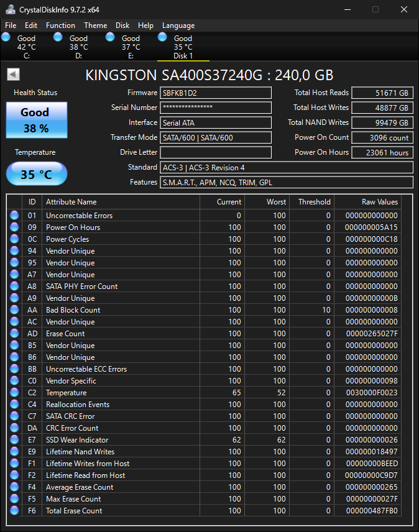The height and width of the screenshot is (532, 419).
Task: Click status orb for CRC Error Count
Action: (14, 428)
